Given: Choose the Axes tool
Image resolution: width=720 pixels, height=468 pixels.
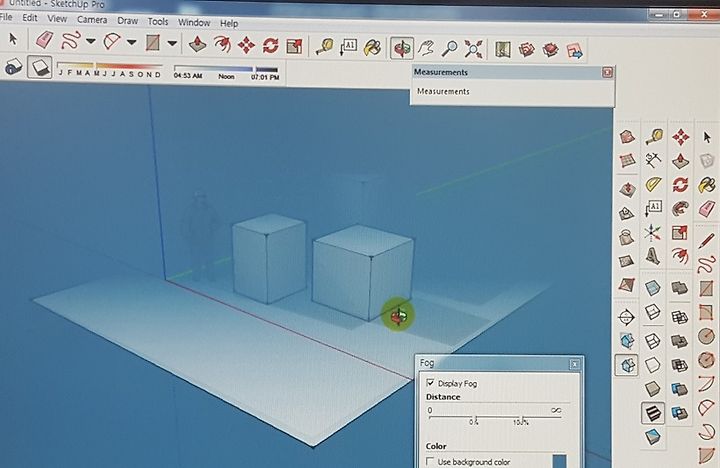Looking at the screenshot, I should pyautogui.click(x=652, y=232).
